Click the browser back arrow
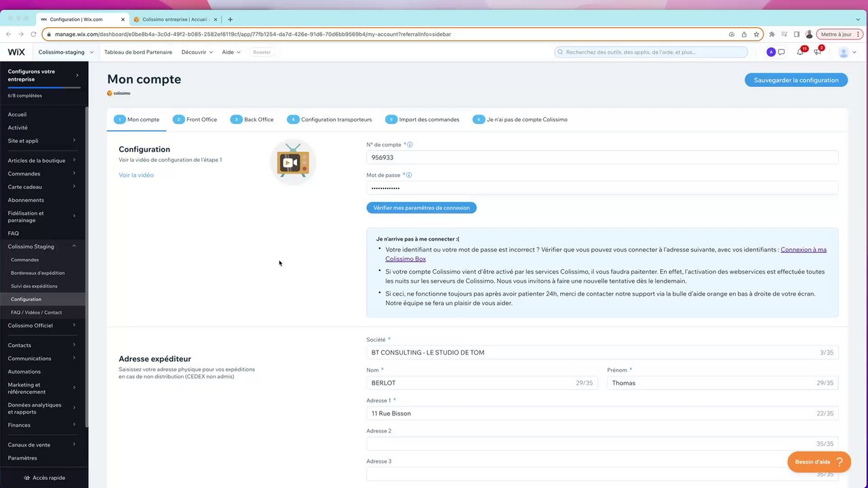This screenshot has height=488, width=868. point(9,34)
